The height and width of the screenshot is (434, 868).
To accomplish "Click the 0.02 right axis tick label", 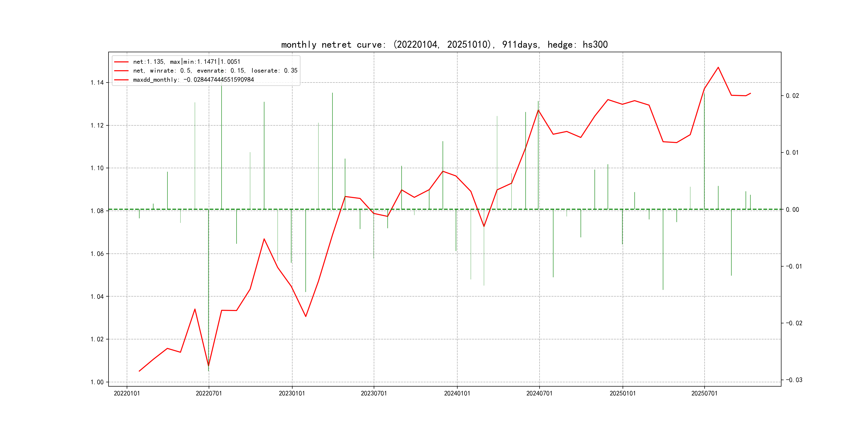I will pos(792,96).
